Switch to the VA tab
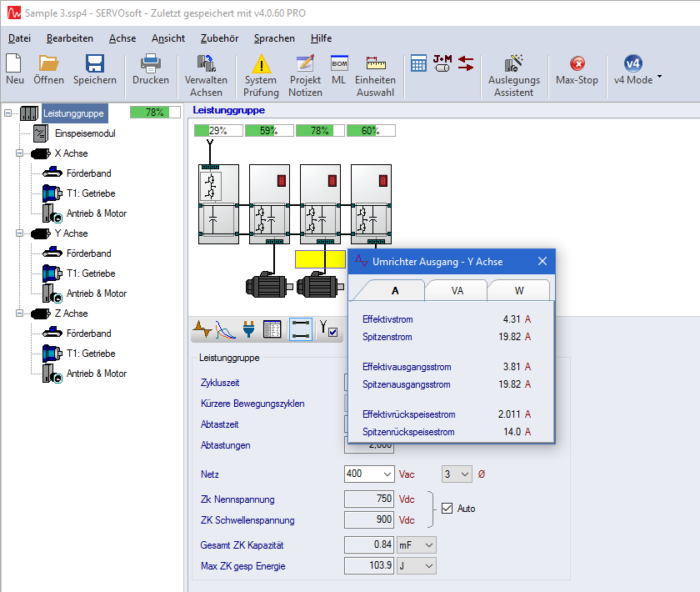This screenshot has width=700, height=592. click(x=457, y=291)
